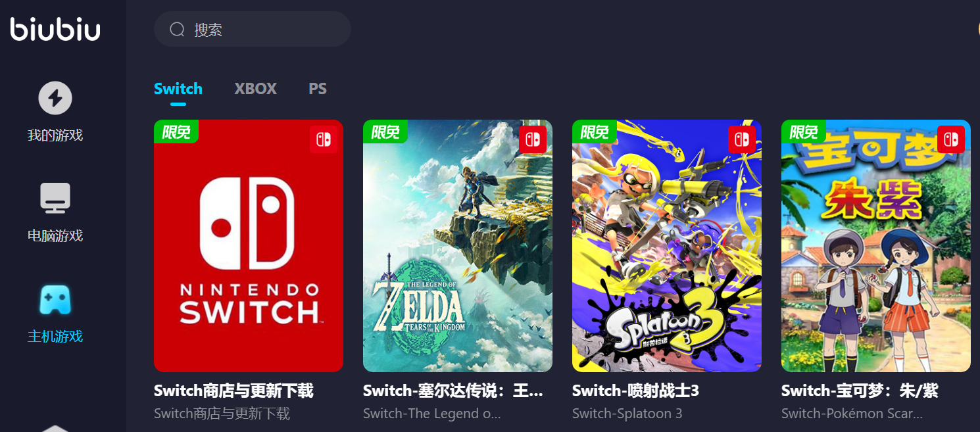Click Switch badge on Nintendo Switch cover
Image resolution: width=980 pixels, height=432 pixels.
(x=324, y=139)
